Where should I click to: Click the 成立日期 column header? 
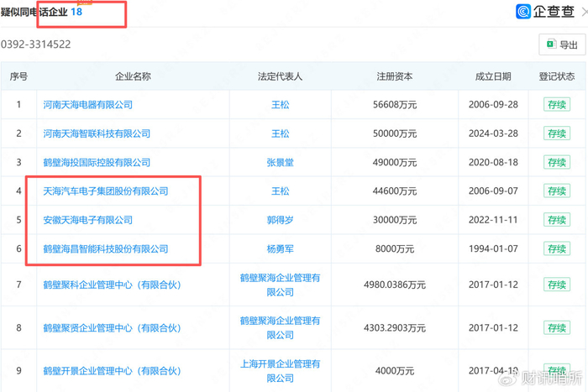(493, 76)
